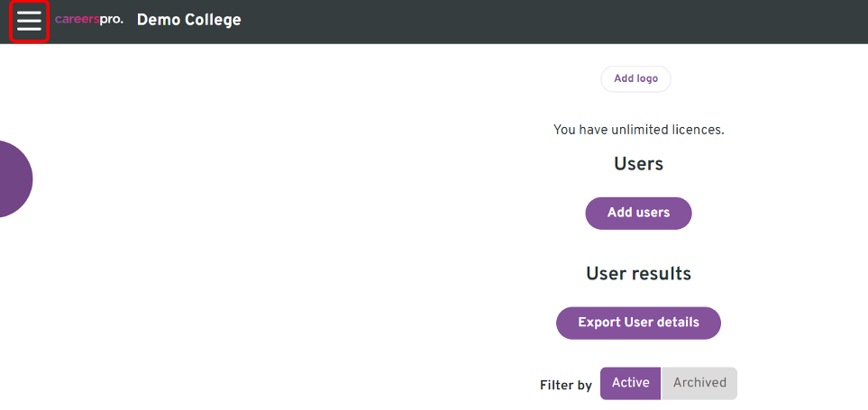This screenshot has height=410, width=868.
Task: Select the Active filter
Action: [x=631, y=383]
